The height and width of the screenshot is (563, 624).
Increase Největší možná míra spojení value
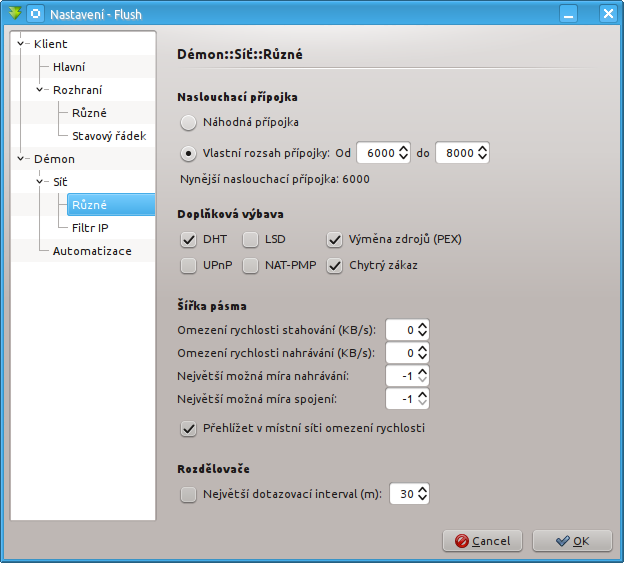coord(423,394)
